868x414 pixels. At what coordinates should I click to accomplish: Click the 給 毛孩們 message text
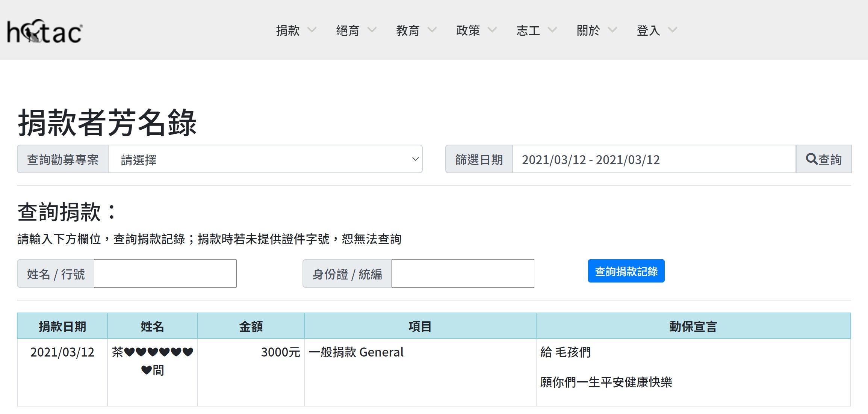[x=566, y=352]
